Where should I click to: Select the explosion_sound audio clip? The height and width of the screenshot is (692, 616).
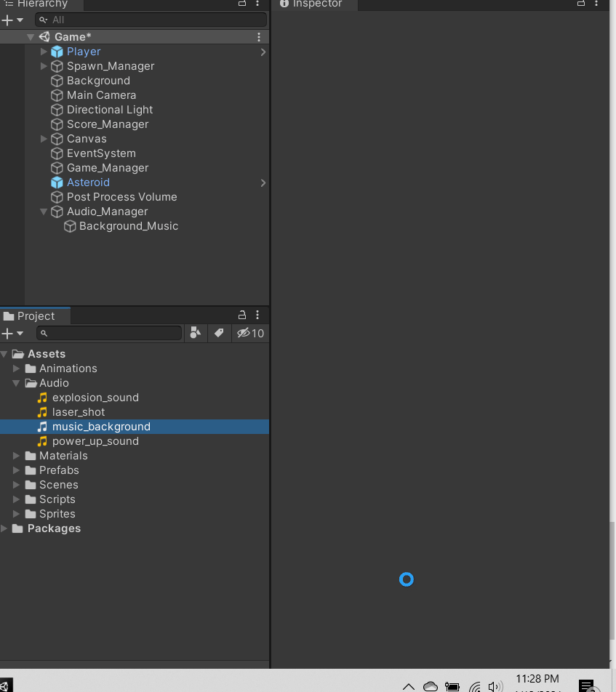click(x=95, y=398)
